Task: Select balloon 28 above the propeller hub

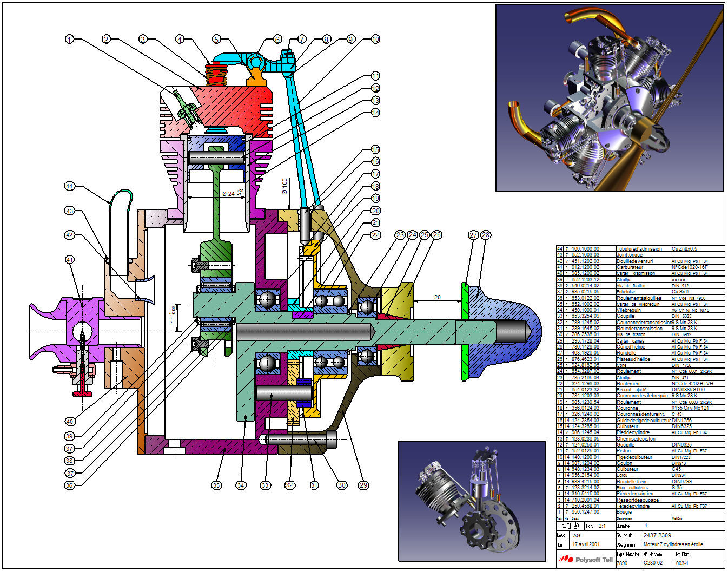Action: [x=486, y=235]
